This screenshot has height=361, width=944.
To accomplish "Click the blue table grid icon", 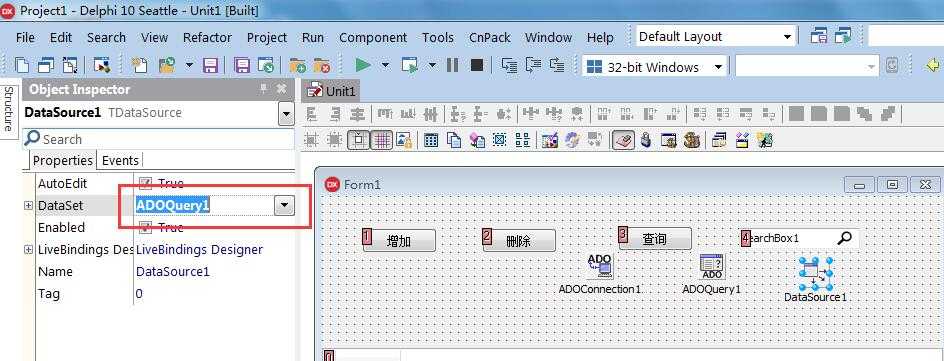I will coord(430,140).
